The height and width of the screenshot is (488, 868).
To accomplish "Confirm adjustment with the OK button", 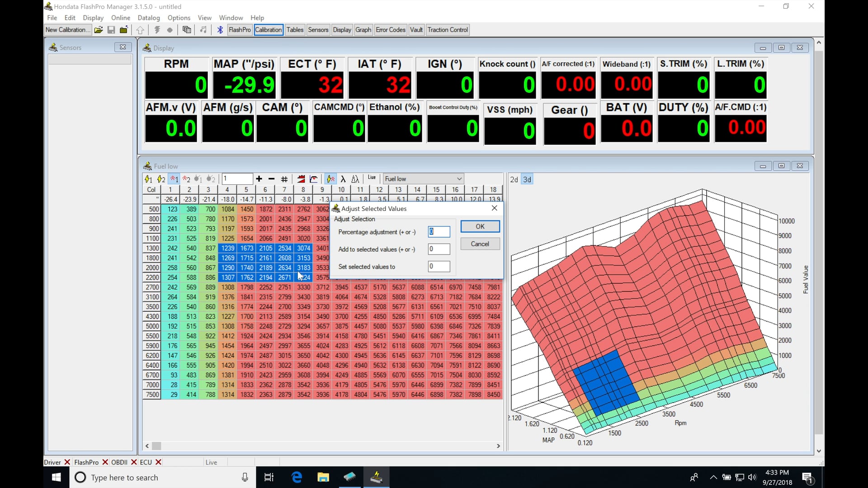I will [480, 226].
